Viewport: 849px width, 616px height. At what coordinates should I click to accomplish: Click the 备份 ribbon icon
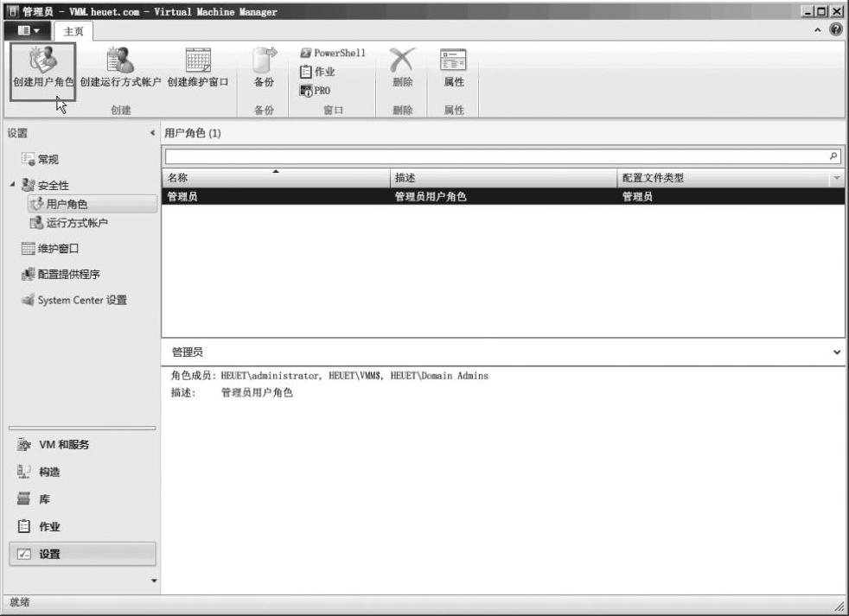pos(265,60)
